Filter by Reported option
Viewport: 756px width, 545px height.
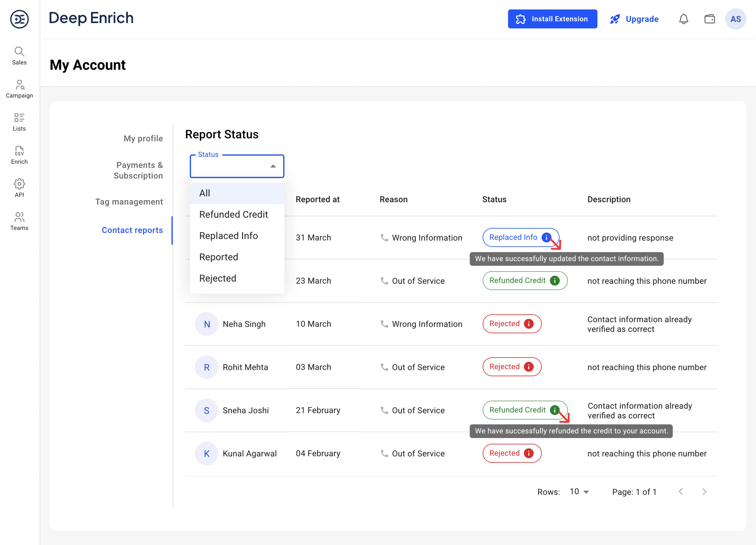[237, 257]
